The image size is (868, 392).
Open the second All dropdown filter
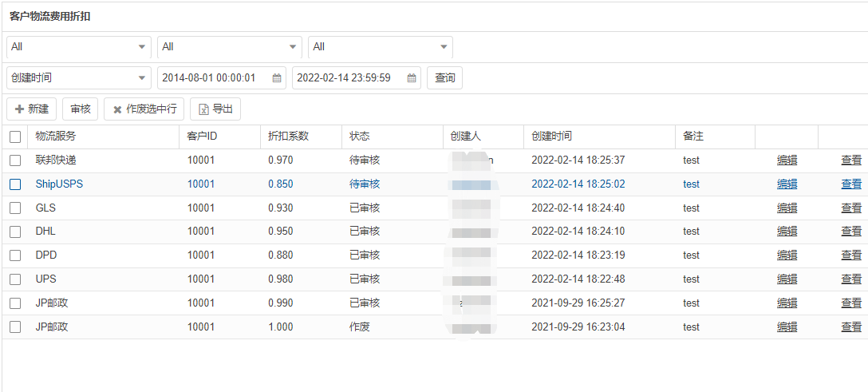tap(230, 47)
